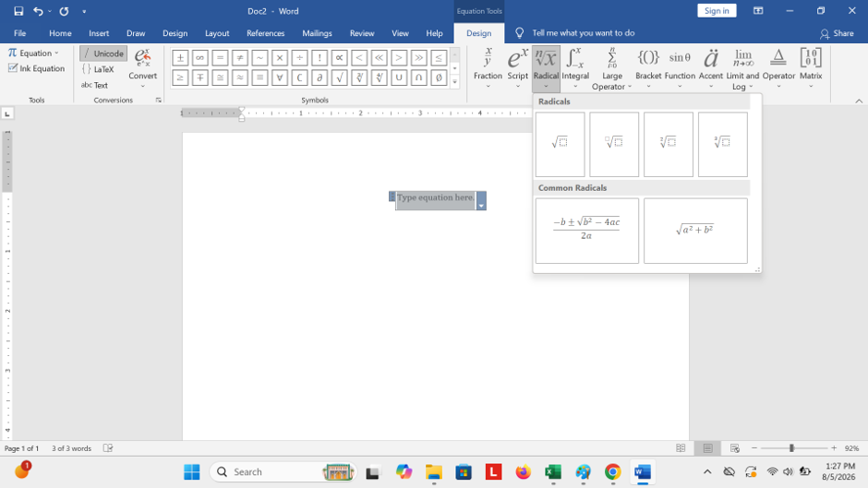Open the accessibility proofing status icon
The width and height of the screenshot is (868, 488).
[x=108, y=448]
